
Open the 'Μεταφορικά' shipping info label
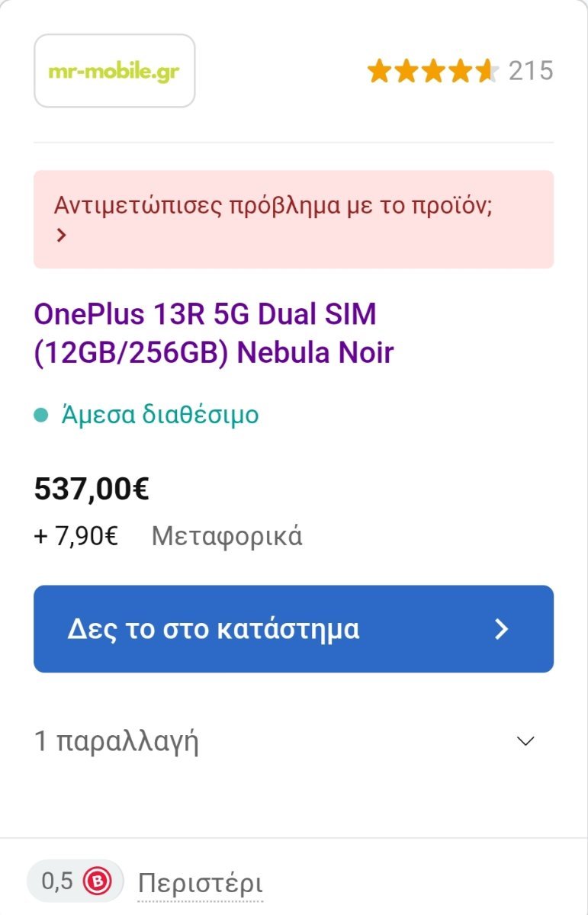(x=227, y=536)
